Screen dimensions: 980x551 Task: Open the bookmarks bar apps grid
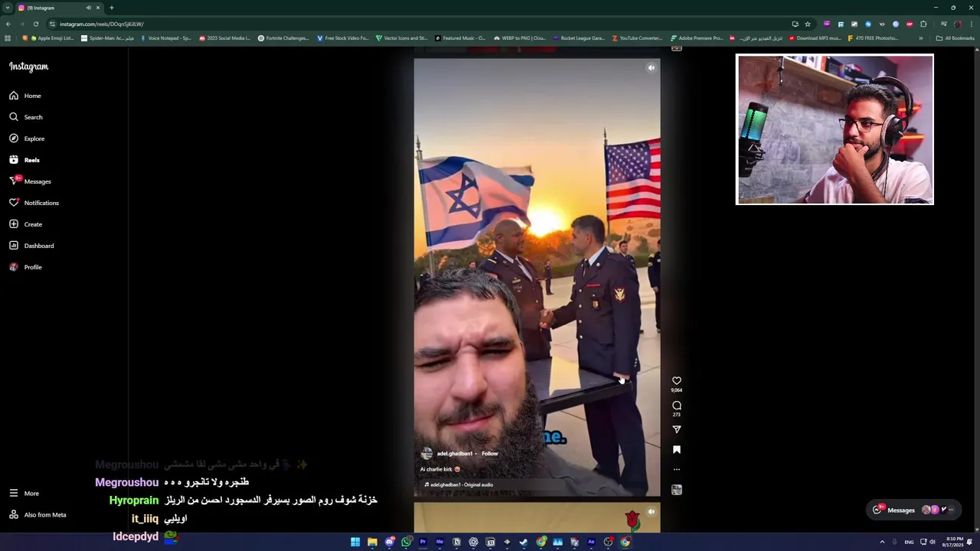coord(8,37)
